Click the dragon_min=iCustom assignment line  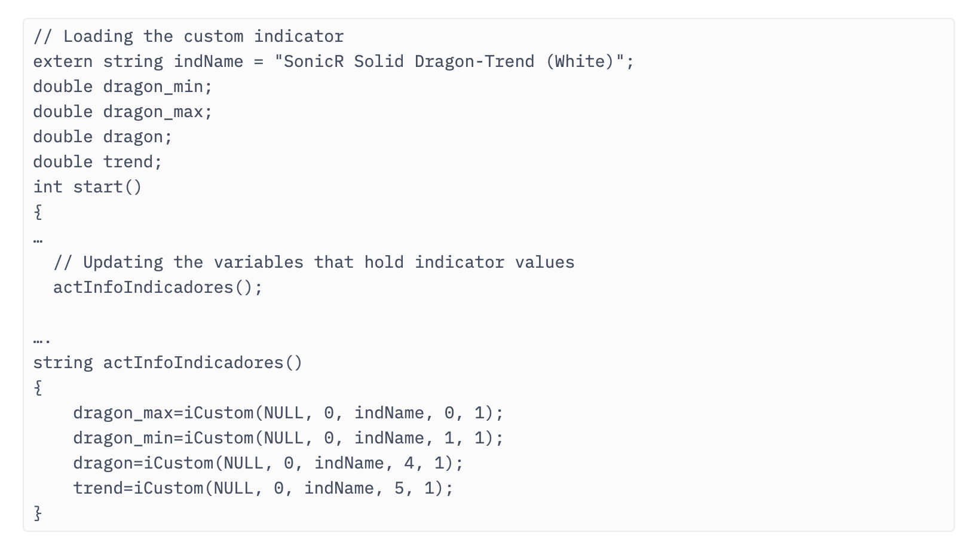[x=289, y=438]
